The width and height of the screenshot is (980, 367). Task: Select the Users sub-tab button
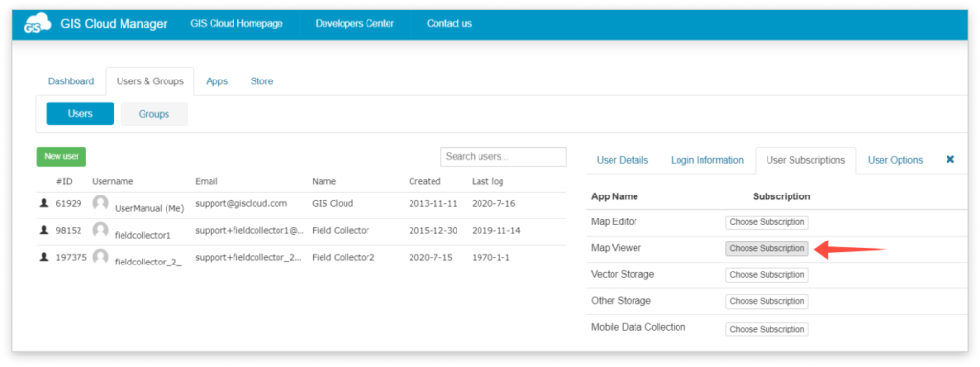[x=80, y=113]
